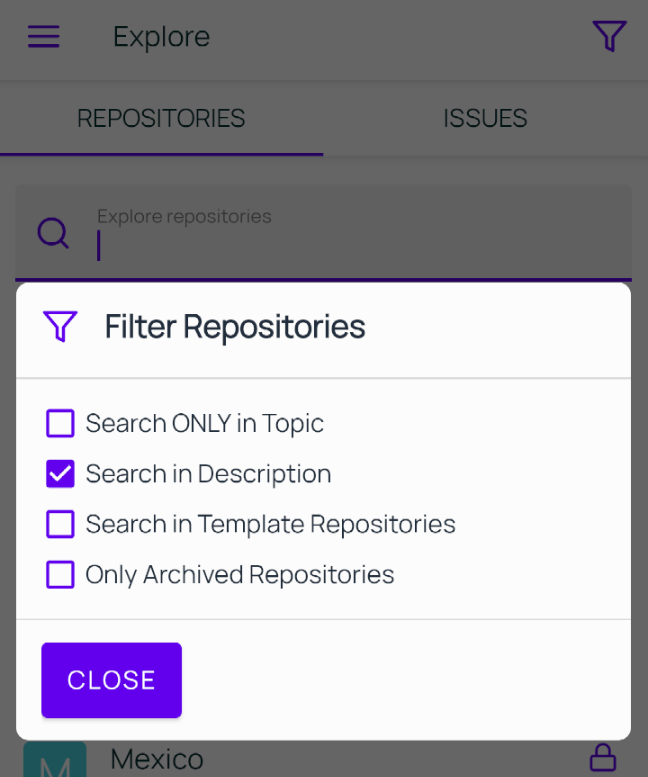Viewport: 648px width, 777px height.
Task: Select the Repositories tab
Action: (161, 118)
